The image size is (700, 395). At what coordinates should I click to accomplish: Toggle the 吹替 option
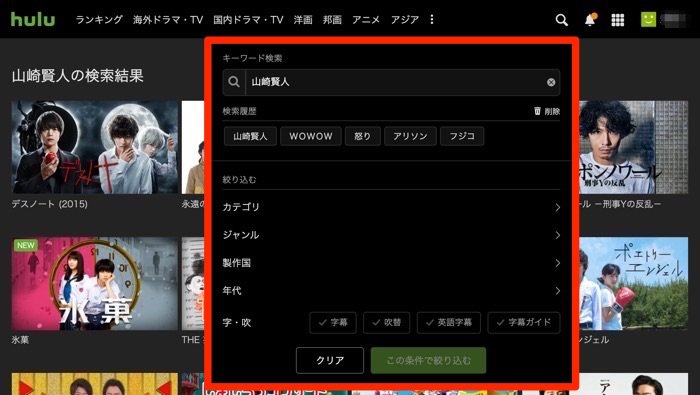(x=387, y=323)
